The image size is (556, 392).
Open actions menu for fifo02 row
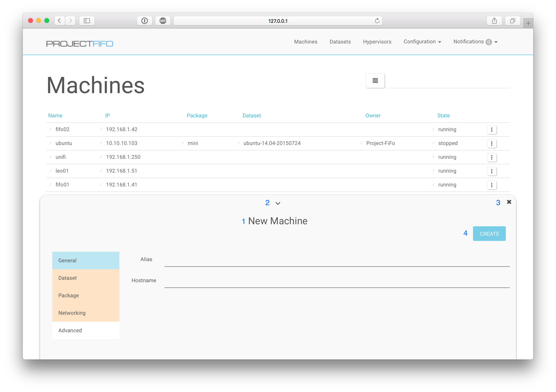coord(491,130)
